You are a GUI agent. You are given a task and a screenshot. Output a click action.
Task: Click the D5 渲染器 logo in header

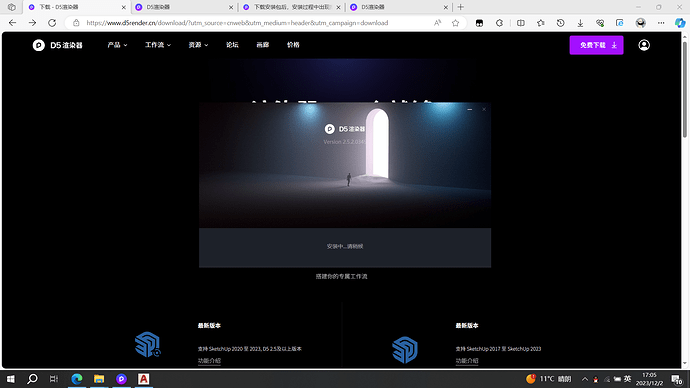tap(58, 45)
